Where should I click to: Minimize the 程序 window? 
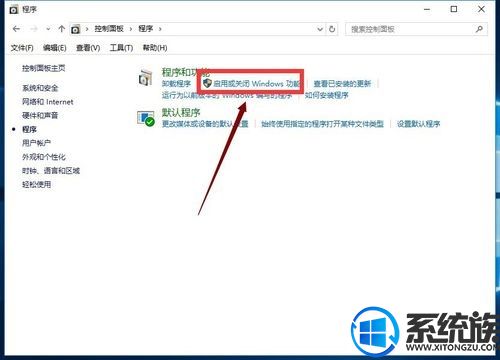point(427,10)
